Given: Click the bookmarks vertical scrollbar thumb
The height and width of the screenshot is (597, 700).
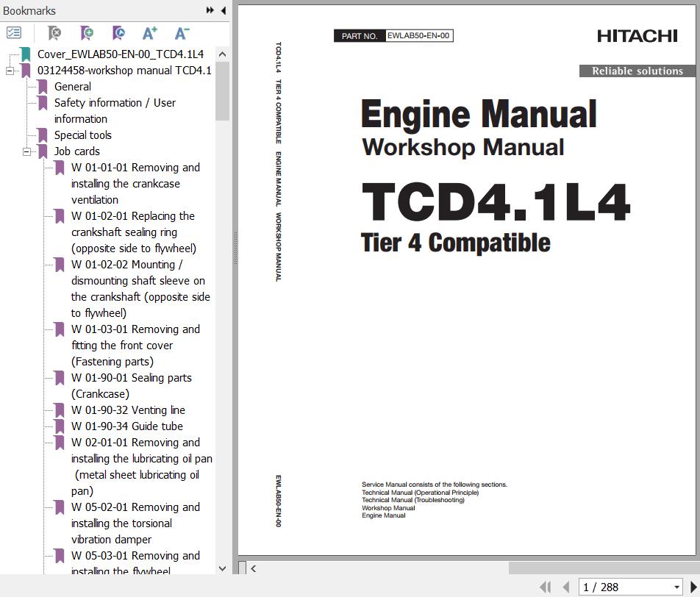Looking at the screenshot, I should point(222,91).
